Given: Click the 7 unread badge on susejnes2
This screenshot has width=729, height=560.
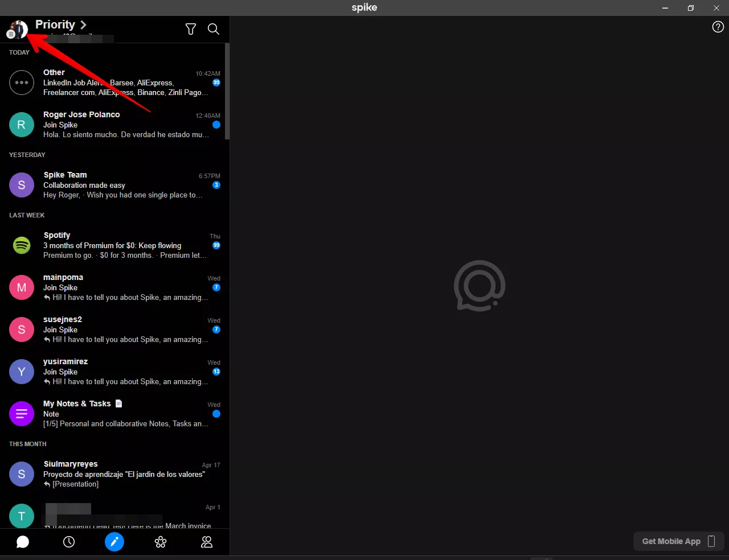Looking at the screenshot, I should coord(216,330).
